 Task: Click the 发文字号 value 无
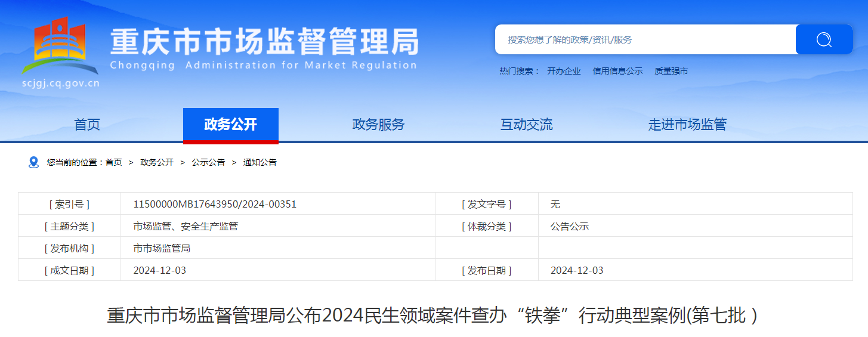pos(555,204)
